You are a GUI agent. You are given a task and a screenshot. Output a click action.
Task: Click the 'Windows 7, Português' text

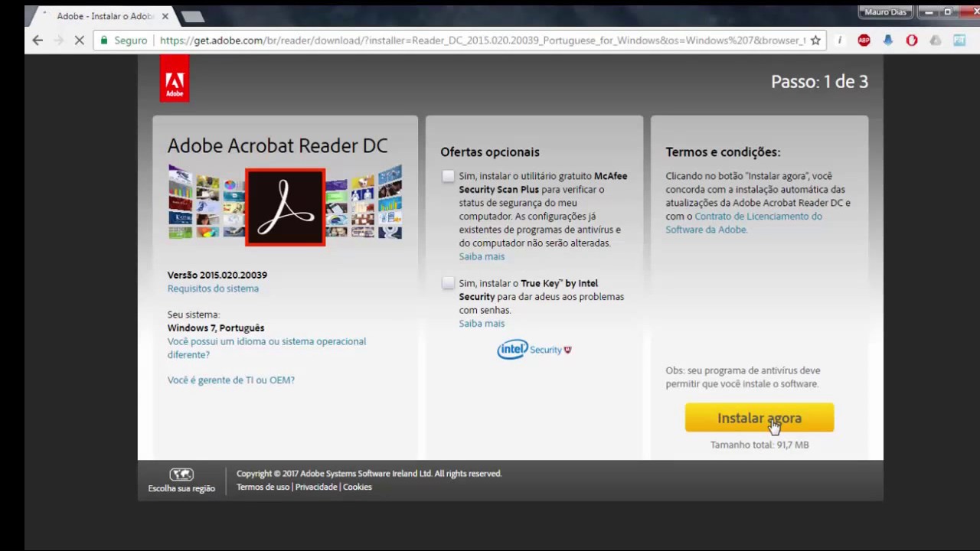point(216,328)
